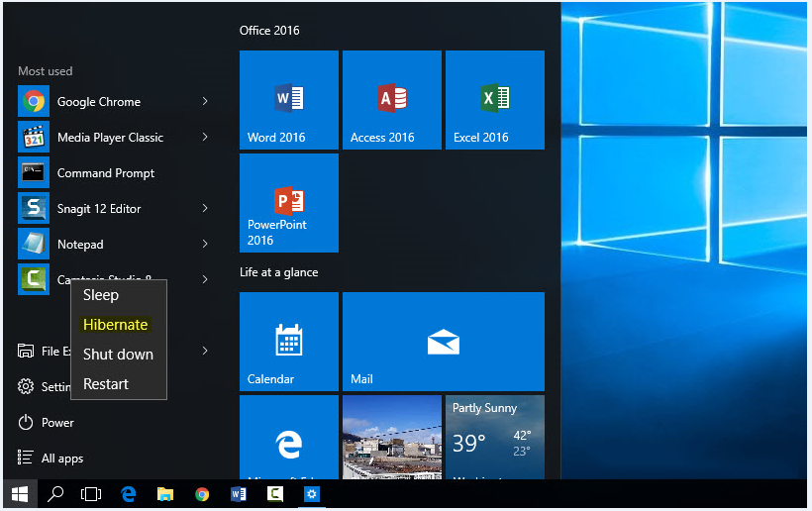This screenshot has height=511, width=812.
Task: Click the Command Prompt label
Action: click(x=106, y=173)
